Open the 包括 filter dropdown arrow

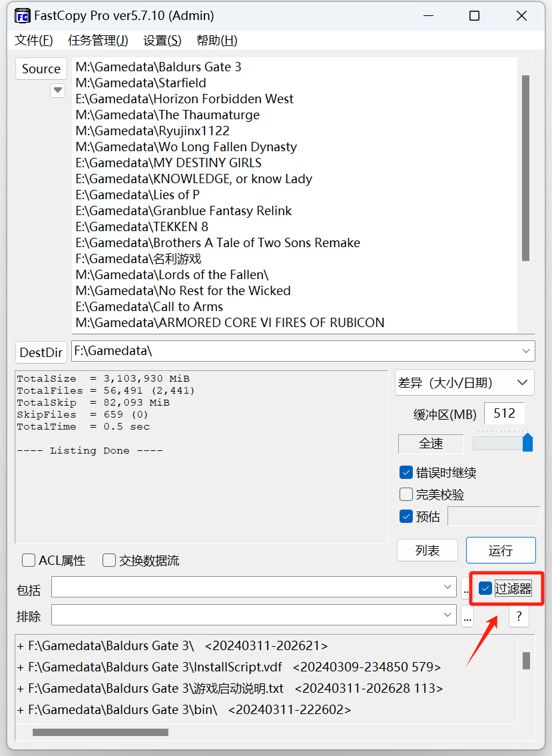point(447,587)
